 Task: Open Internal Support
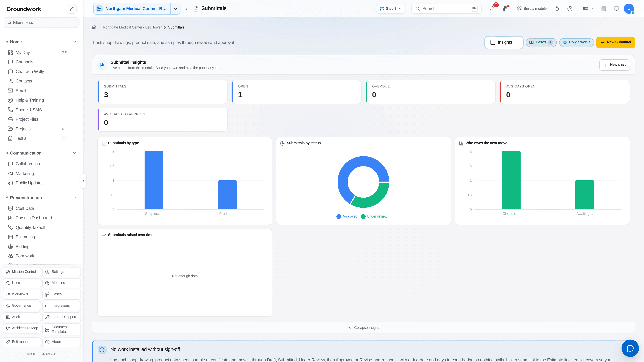62,317
